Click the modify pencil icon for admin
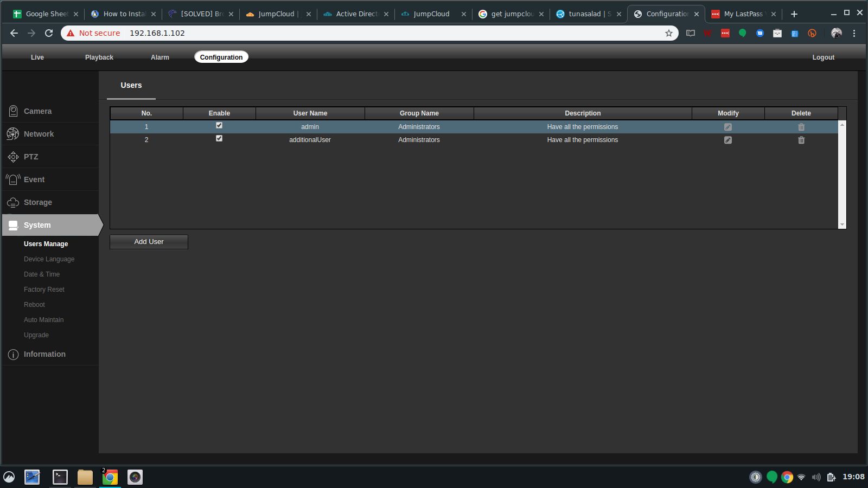868x488 pixels. (x=727, y=127)
